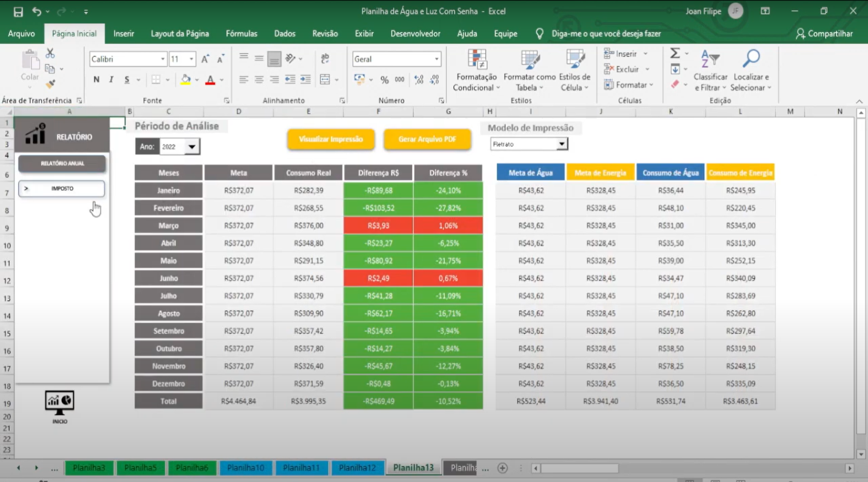The width and height of the screenshot is (868, 482).
Task: Click the Wrap Text icon
Action: coord(325,58)
